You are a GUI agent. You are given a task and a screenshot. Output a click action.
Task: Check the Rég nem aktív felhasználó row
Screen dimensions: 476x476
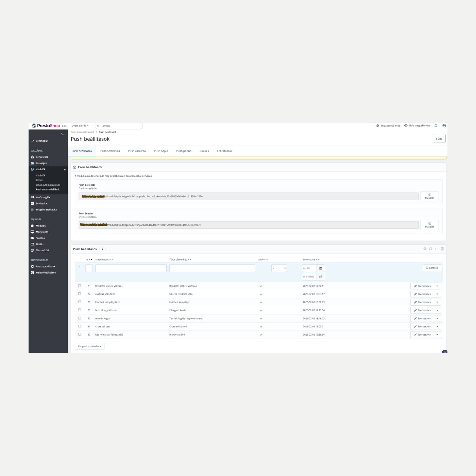pyautogui.click(x=80, y=334)
